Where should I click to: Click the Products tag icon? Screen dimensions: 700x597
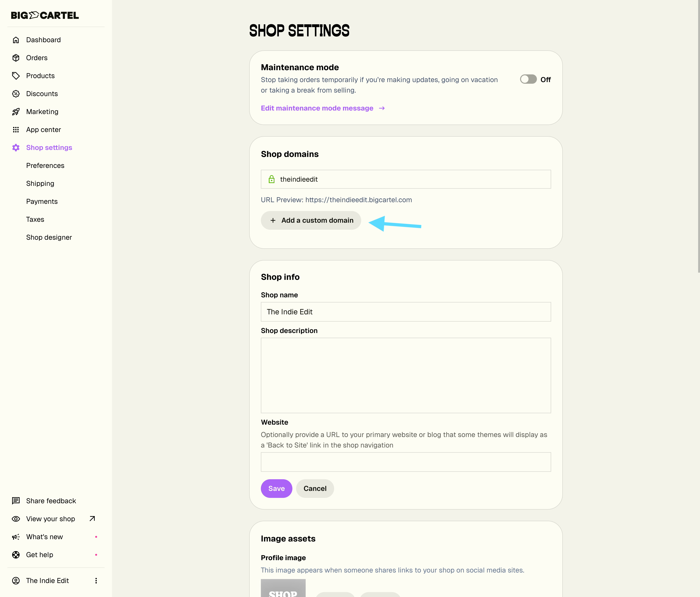16,76
